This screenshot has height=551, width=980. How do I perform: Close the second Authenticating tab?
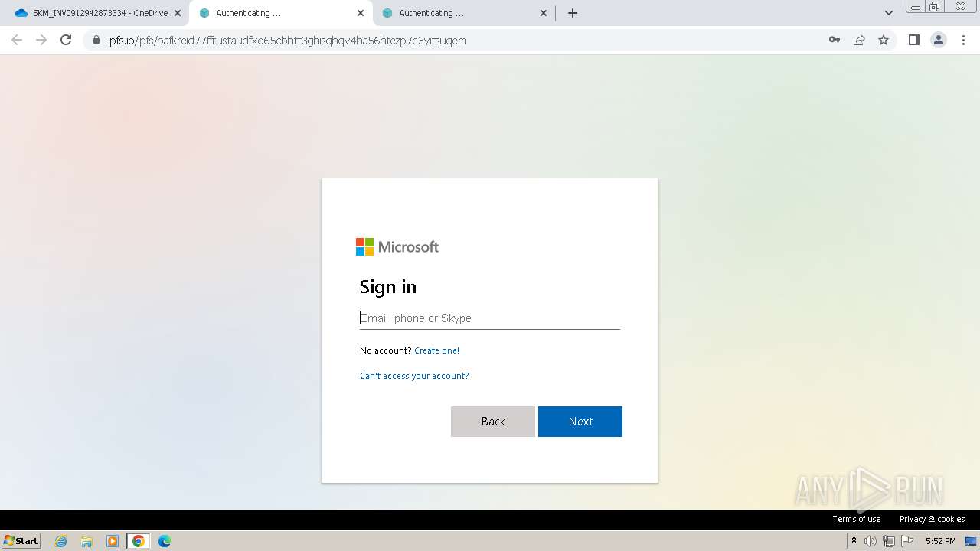[361, 13]
